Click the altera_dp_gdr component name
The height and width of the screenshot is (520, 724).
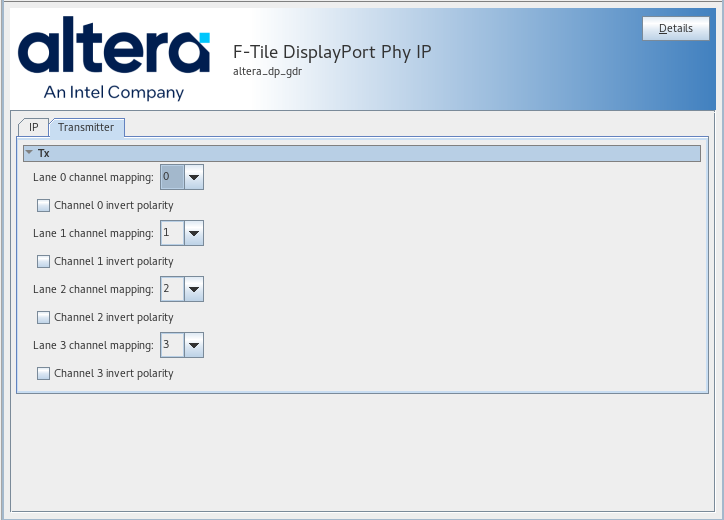pyautogui.click(x=267, y=72)
